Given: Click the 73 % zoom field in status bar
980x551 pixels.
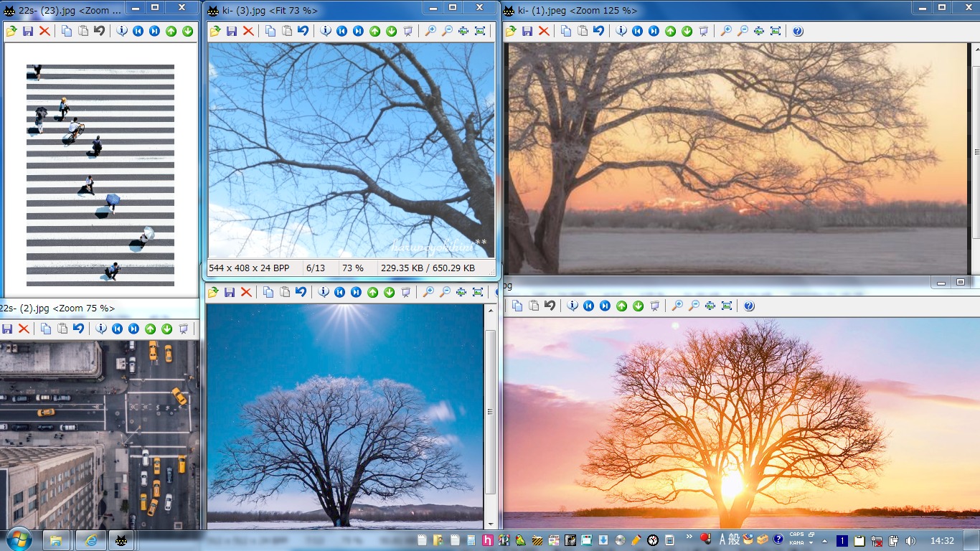Looking at the screenshot, I should point(352,268).
